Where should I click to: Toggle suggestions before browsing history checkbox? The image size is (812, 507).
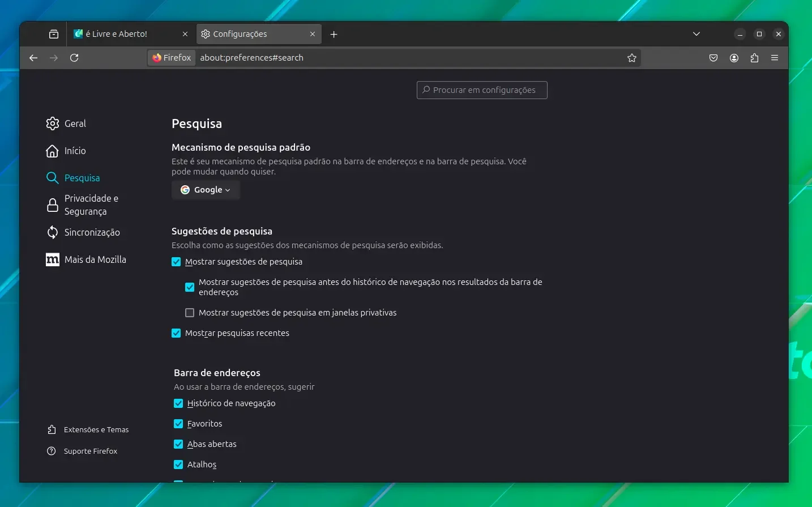[190, 287]
